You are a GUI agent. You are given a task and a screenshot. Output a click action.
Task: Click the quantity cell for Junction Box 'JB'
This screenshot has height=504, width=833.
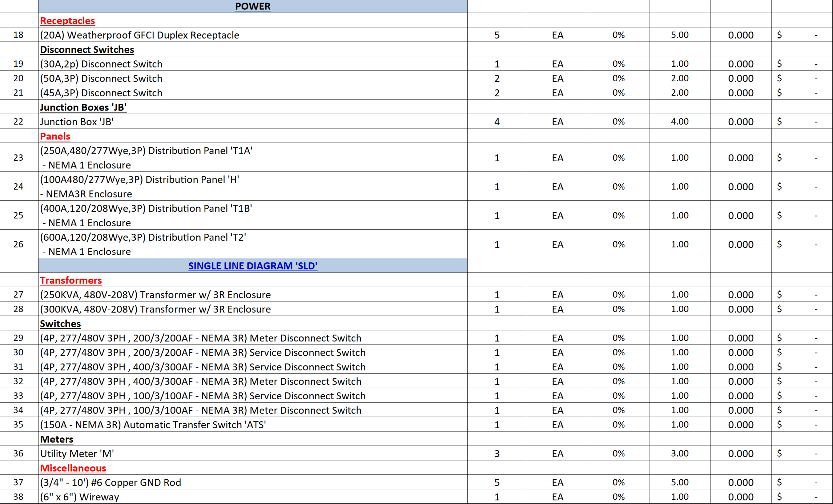497,121
